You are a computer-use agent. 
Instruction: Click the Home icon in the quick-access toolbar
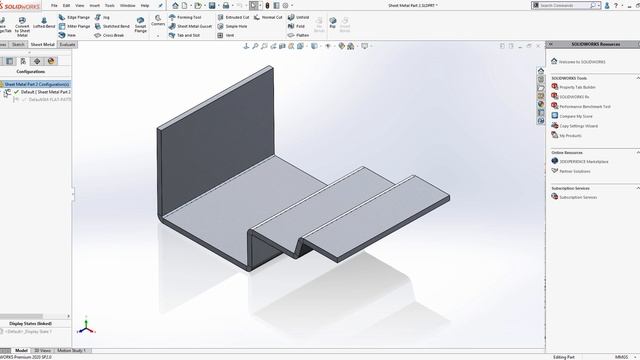tap(175, 5)
